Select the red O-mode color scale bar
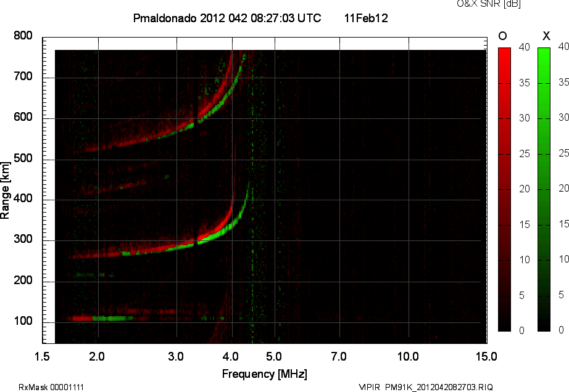Image resolution: width=569 pixels, height=392 pixels. click(x=504, y=189)
